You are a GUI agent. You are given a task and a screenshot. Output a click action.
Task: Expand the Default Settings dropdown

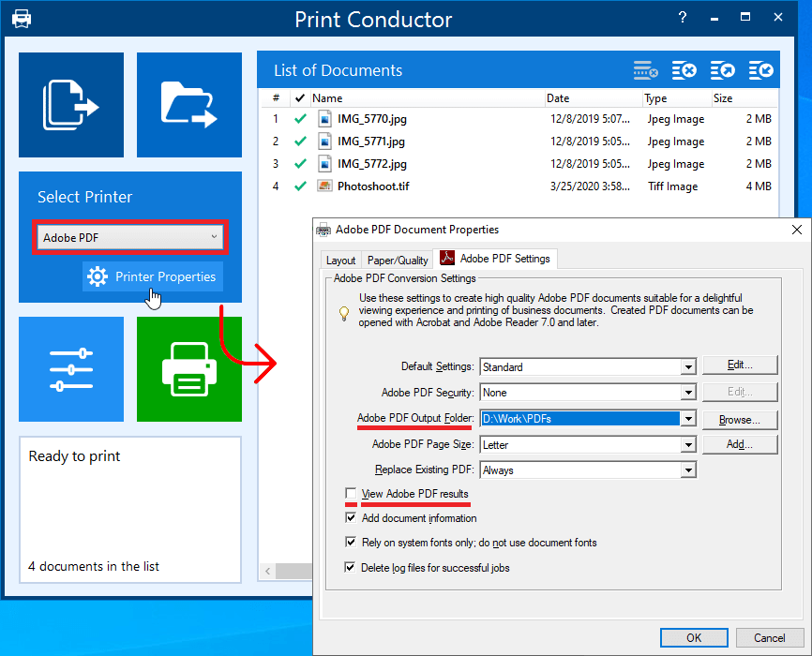tap(688, 367)
